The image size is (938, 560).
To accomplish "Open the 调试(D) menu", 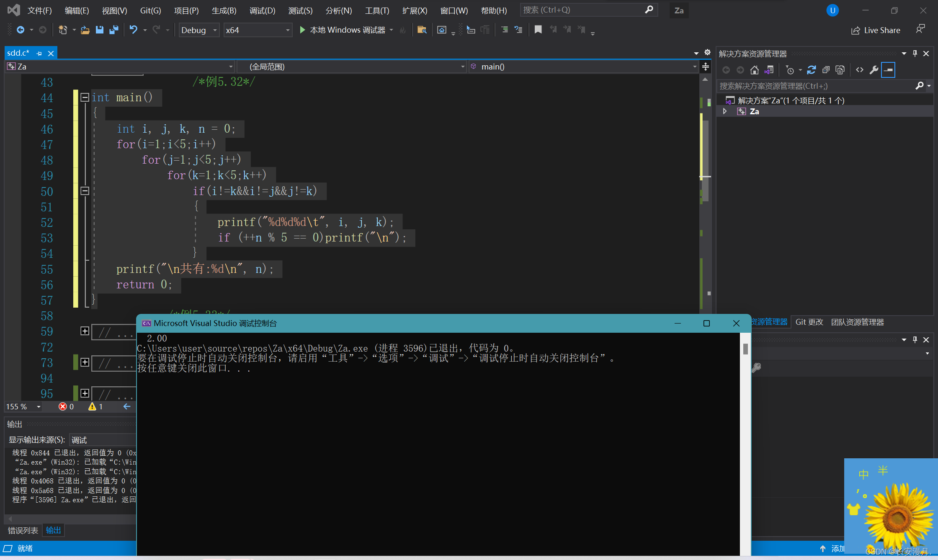I will 262,10.
